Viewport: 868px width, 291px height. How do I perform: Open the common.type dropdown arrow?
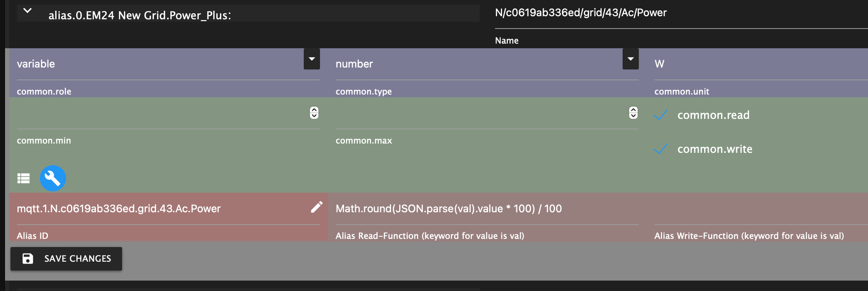630,59
